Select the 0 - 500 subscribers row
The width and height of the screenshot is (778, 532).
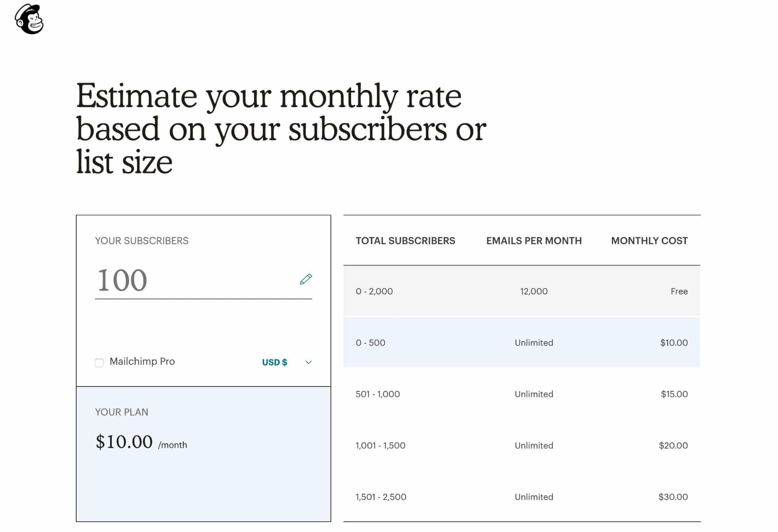[x=522, y=342]
